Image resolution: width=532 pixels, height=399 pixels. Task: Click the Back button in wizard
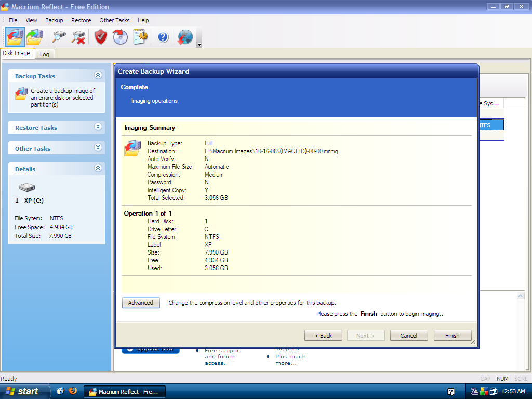click(x=323, y=336)
